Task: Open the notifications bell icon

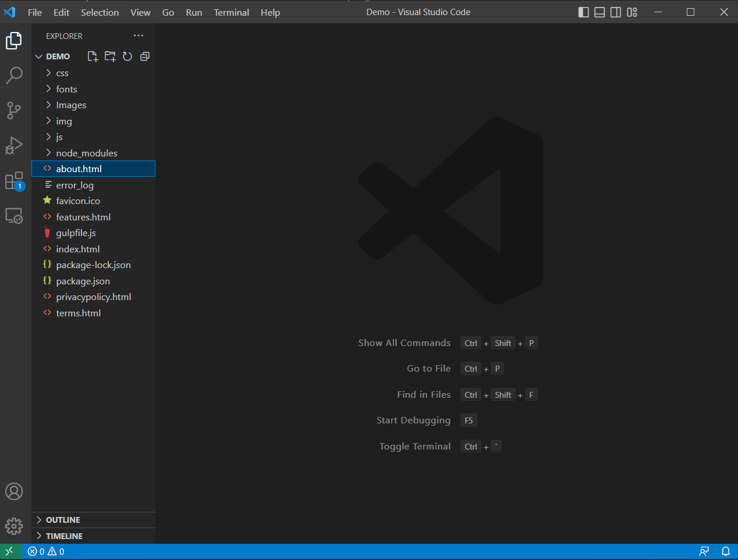Action: click(726, 551)
